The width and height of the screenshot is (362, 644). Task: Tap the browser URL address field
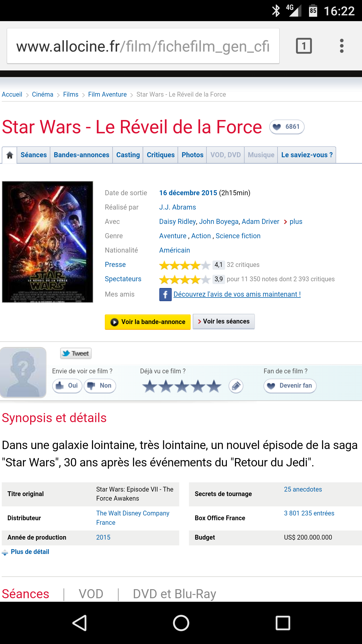tap(143, 46)
